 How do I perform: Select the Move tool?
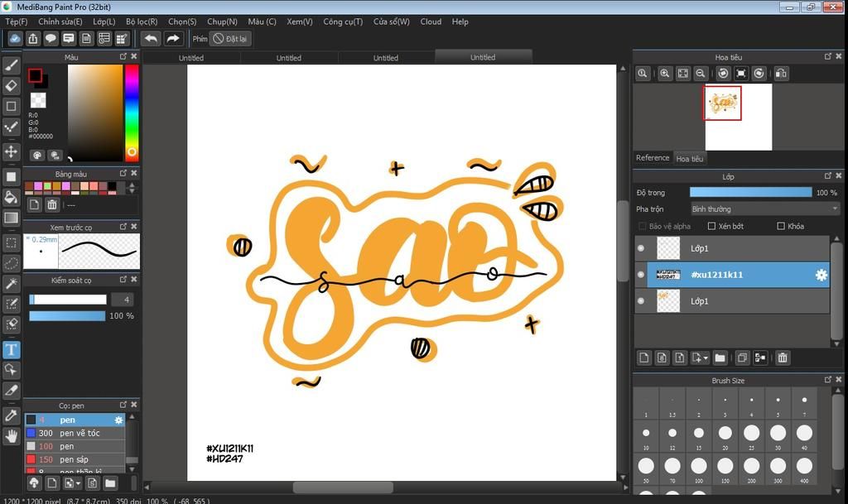click(12, 151)
